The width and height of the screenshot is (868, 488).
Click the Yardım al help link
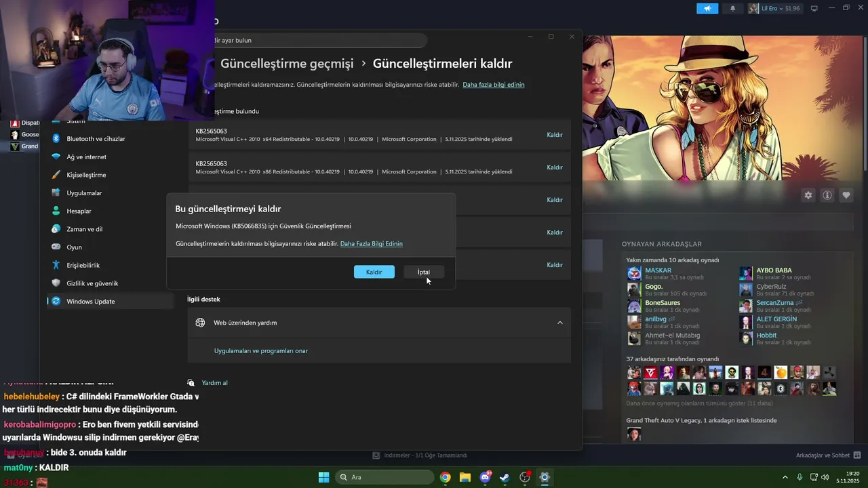[214, 383]
